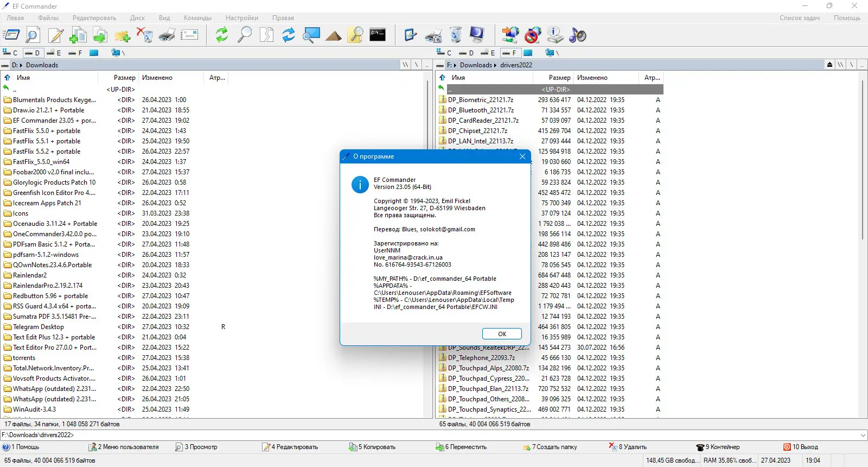Click the Delete toolbar icon (red X over bin)
Viewport: 868px width, 467px height.
click(145, 35)
